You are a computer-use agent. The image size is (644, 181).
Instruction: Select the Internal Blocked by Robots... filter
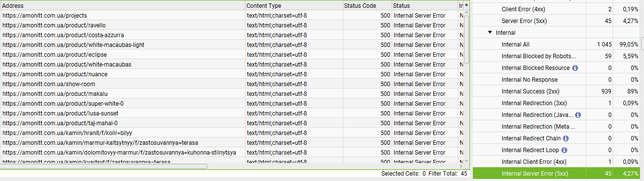[x=556, y=56]
